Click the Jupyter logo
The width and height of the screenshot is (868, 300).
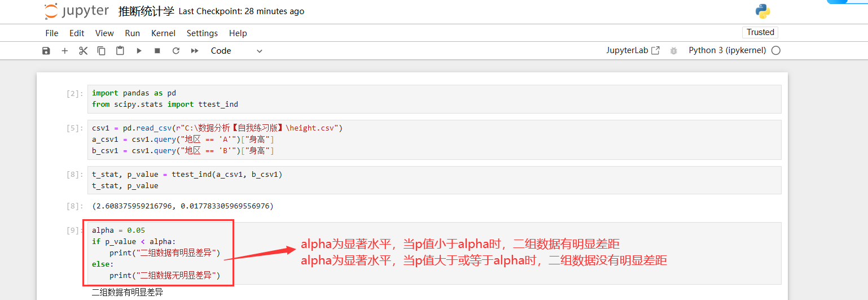77,11
